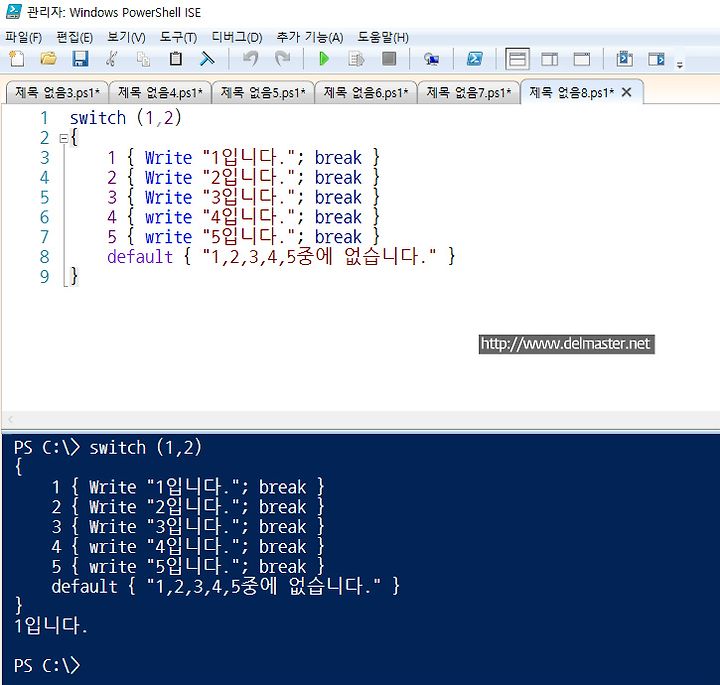720x685 pixels.
Task: Show the command window icon
Action: point(624,59)
